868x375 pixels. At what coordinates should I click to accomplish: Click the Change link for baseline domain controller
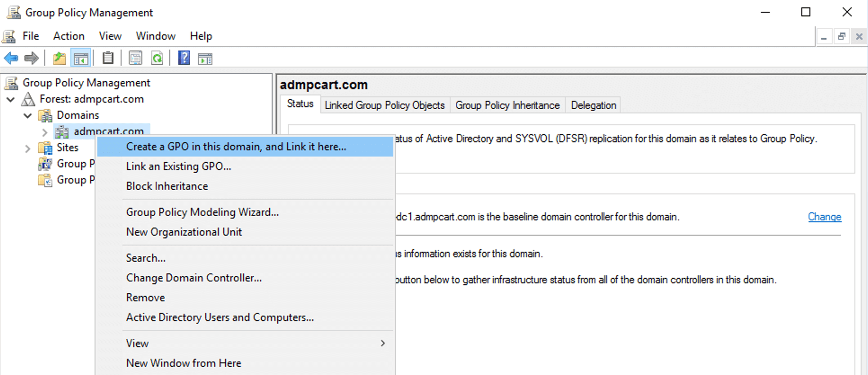pyautogui.click(x=824, y=217)
